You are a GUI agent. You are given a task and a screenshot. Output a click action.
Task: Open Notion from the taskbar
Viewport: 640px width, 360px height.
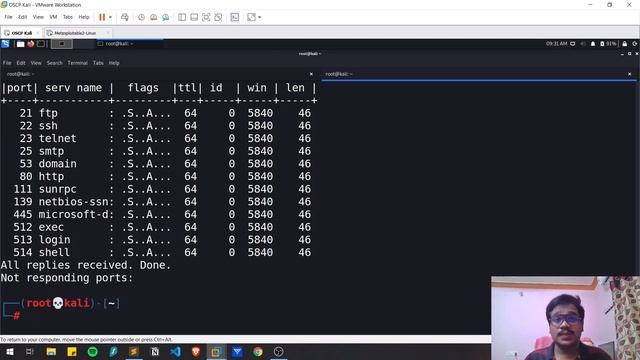tap(155, 351)
